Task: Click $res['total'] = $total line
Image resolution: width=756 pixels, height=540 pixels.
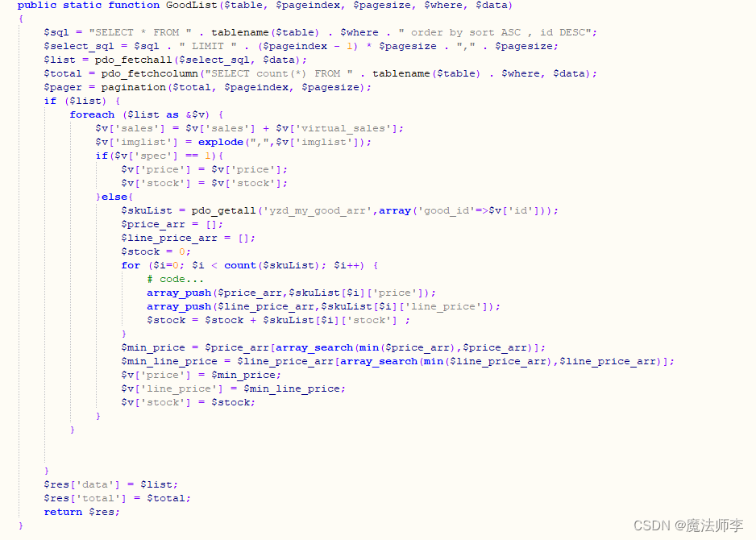Action: (117, 498)
